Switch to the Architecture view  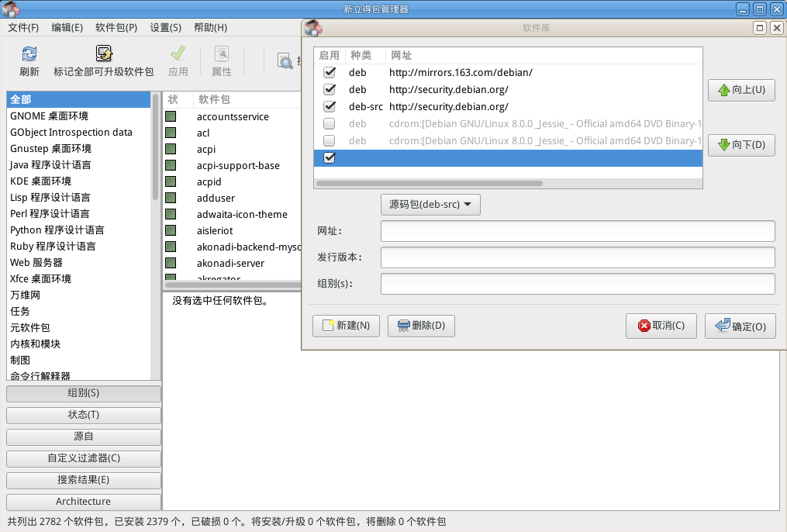coord(83,502)
